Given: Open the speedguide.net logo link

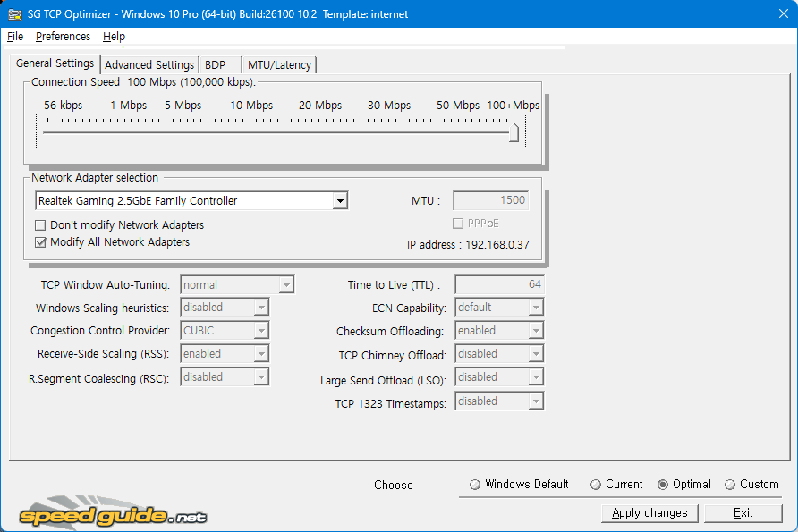Looking at the screenshot, I should [113, 514].
